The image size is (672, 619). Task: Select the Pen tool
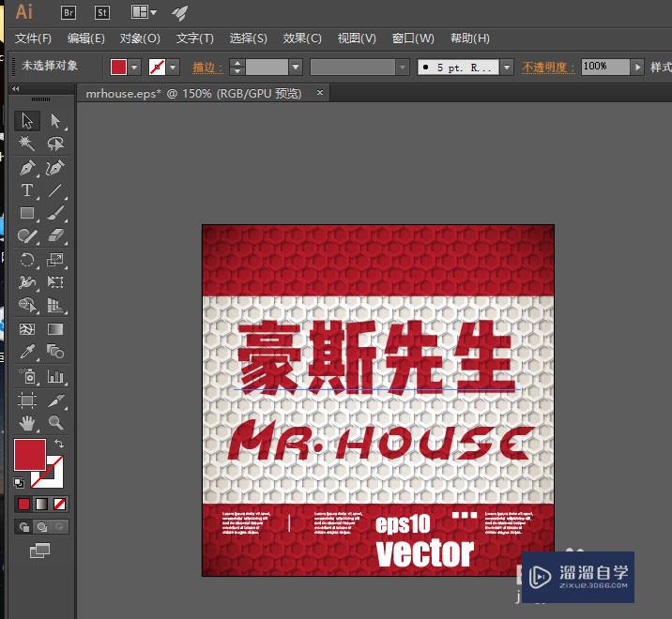[27, 168]
